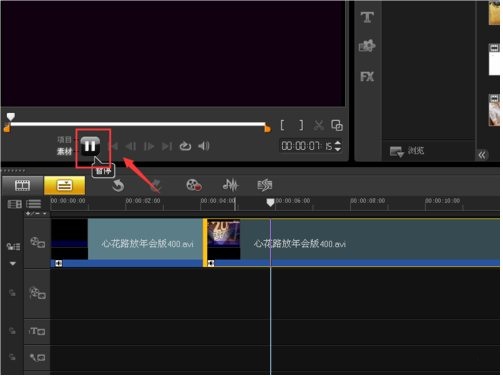Jump to the end of the project
503x377 pixels.
pos(167,146)
